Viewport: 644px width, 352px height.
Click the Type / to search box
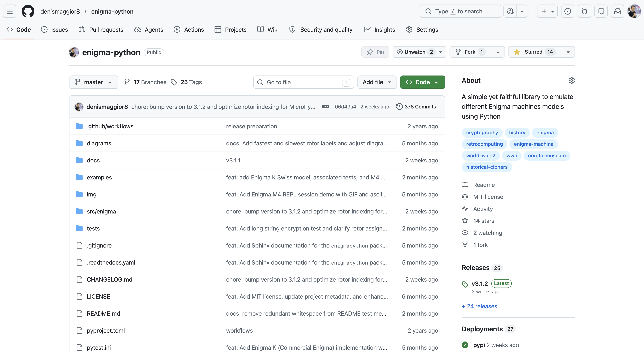tap(460, 11)
